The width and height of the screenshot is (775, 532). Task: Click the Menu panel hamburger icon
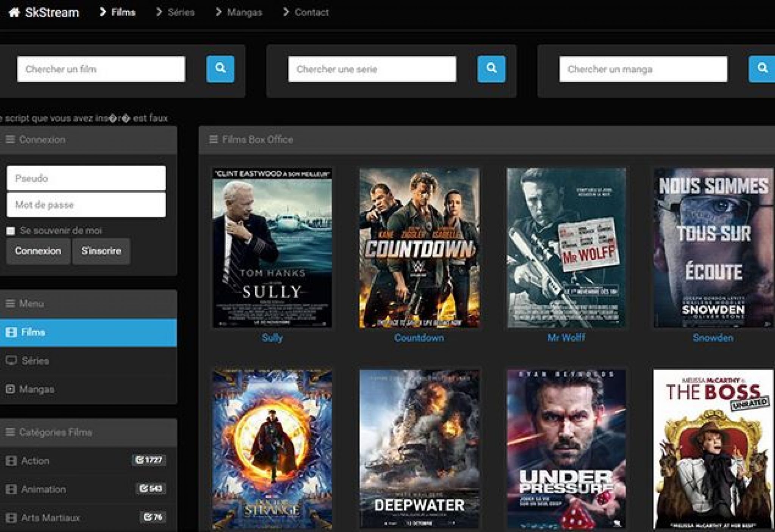click(x=10, y=303)
